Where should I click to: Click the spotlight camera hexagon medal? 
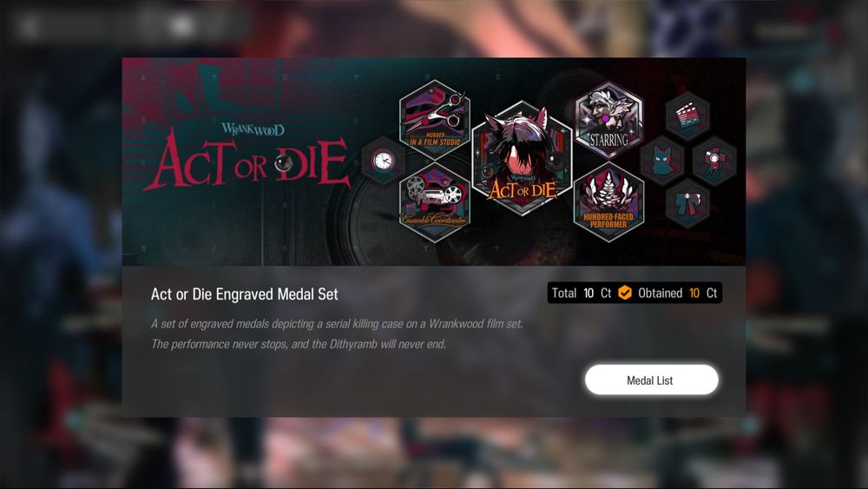pyautogui.click(x=714, y=162)
